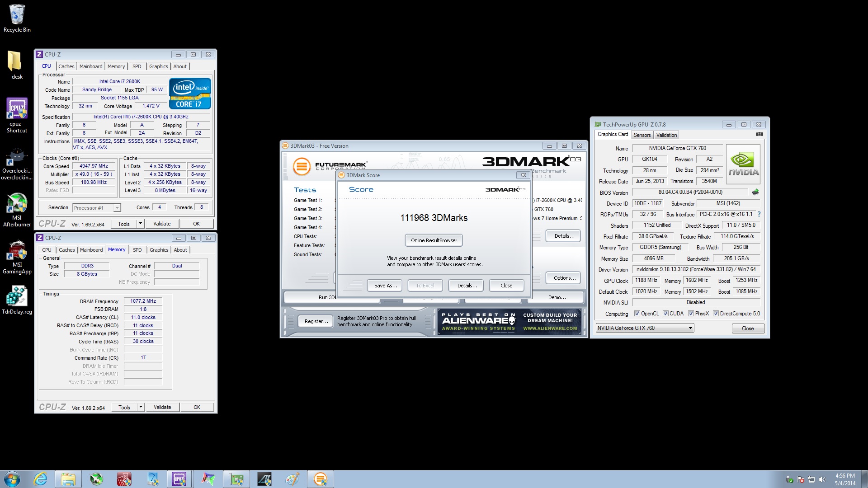This screenshot has height=488, width=868.
Task: Open the desk folder on the desktop
Action: click(x=17, y=65)
